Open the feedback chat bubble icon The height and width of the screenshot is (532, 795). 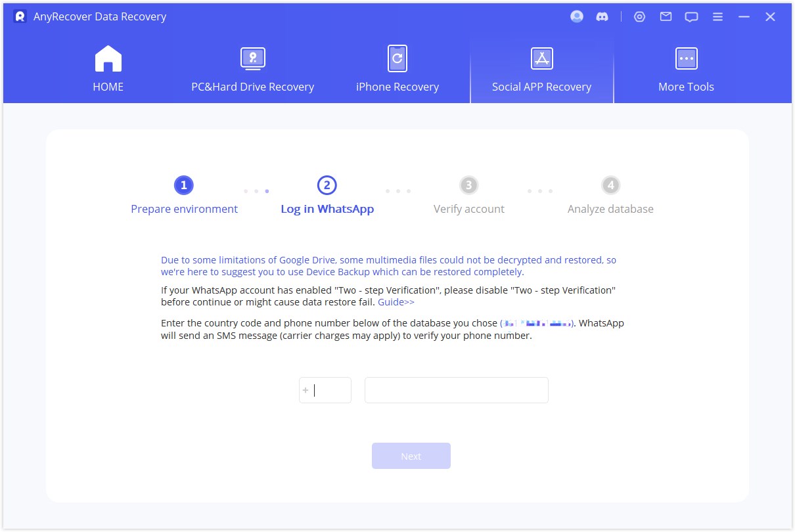click(691, 16)
